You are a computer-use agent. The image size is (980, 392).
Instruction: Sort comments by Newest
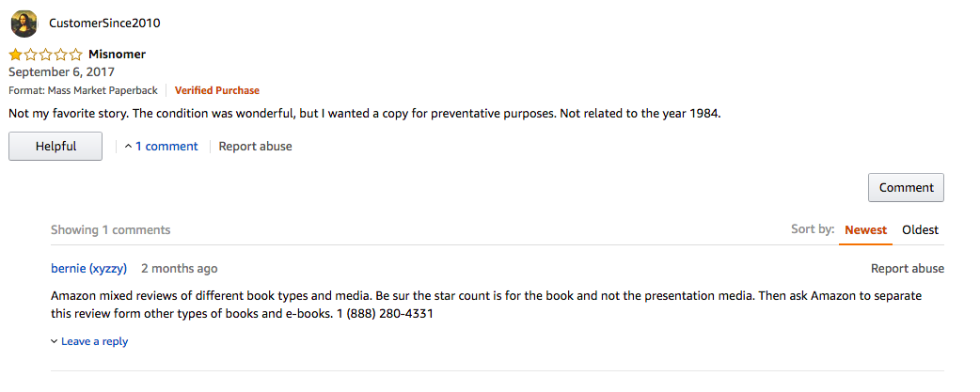coord(865,229)
